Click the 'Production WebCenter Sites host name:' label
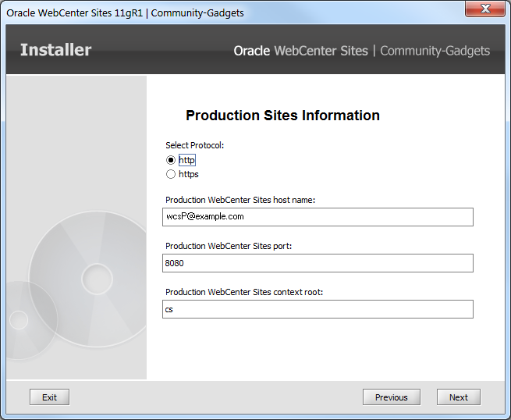The height and width of the screenshot is (420, 511). point(240,200)
